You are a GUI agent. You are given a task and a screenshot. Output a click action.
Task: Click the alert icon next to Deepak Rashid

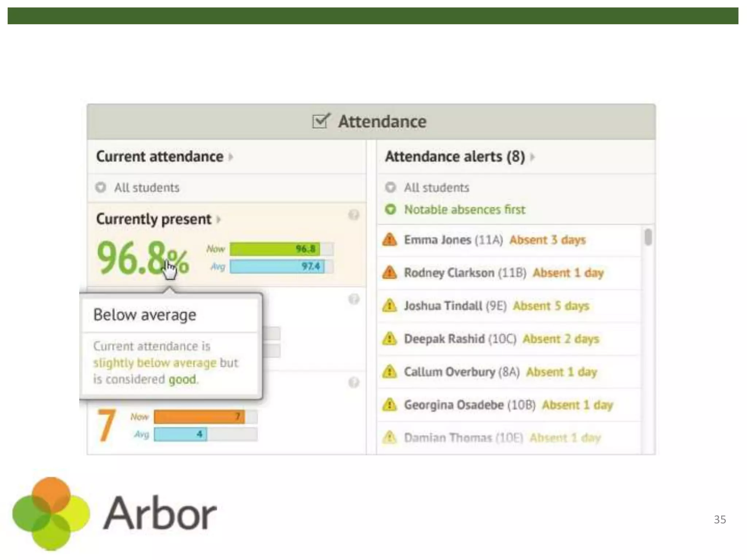[390, 339]
